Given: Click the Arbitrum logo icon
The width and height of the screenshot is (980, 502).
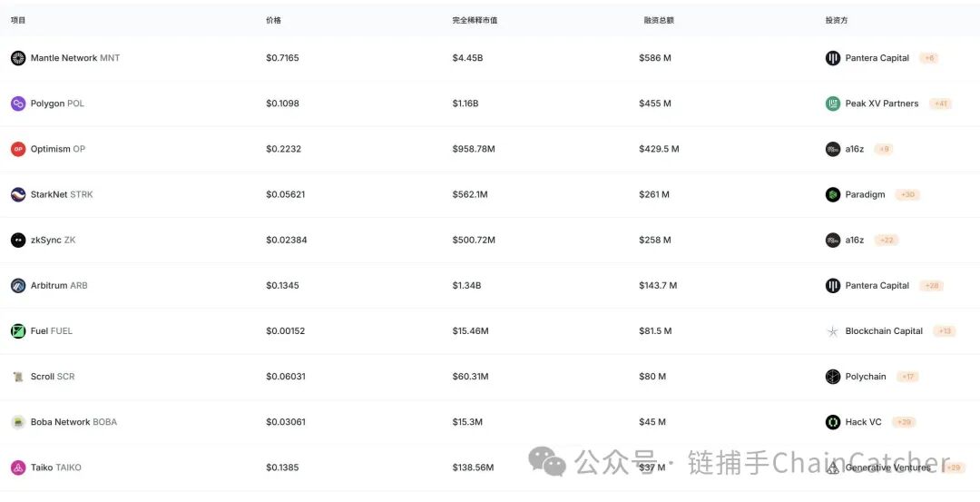Looking at the screenshot, I should coord(18,286).
